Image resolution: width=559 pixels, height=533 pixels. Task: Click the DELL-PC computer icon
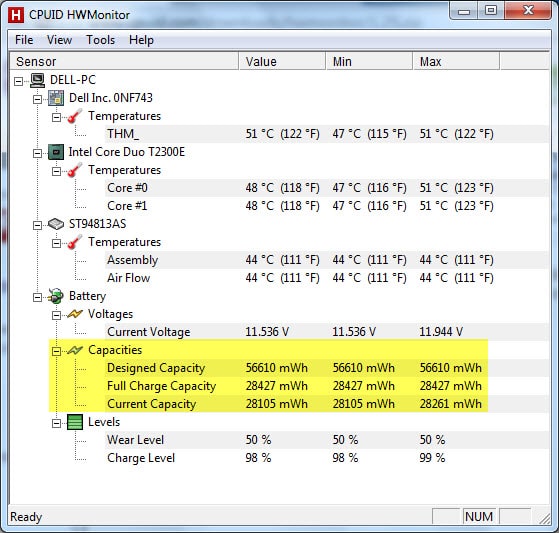click(37, 80)
